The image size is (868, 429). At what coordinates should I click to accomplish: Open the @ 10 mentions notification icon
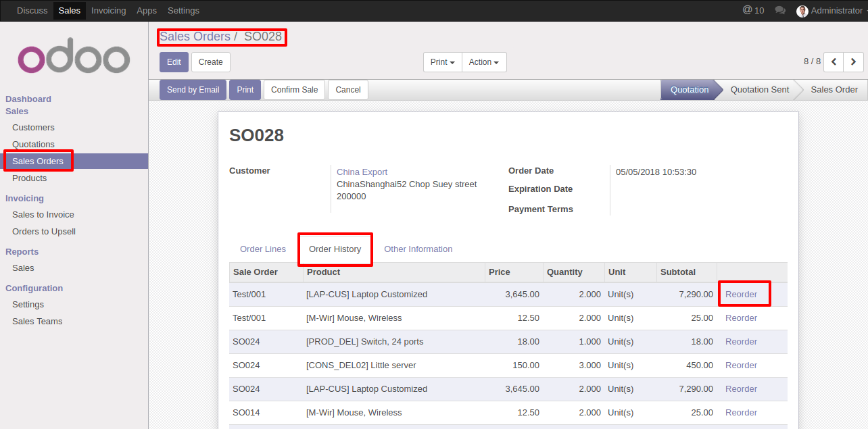point(753,10)
